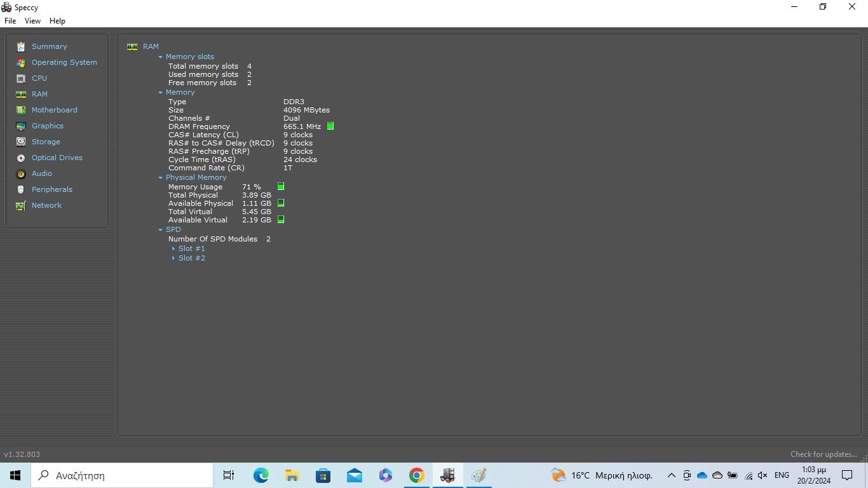Toggle DRAM Frequency green tray indicator

[330, 126]
